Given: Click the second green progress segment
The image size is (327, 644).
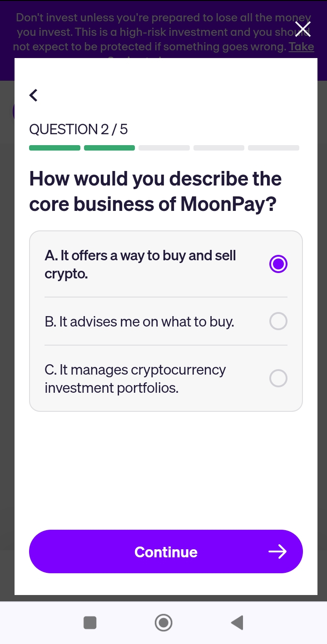Looking at the screenshot, I should (x=109, y=148).
